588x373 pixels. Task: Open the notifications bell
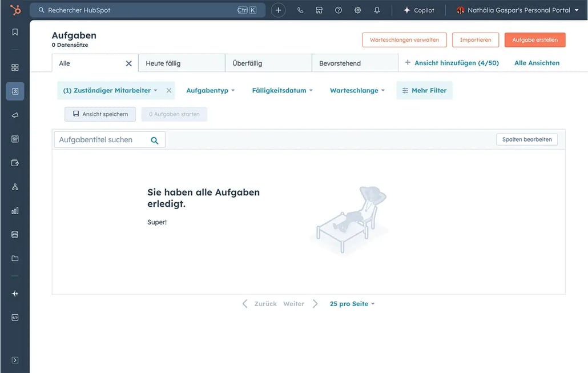point(377,10)
